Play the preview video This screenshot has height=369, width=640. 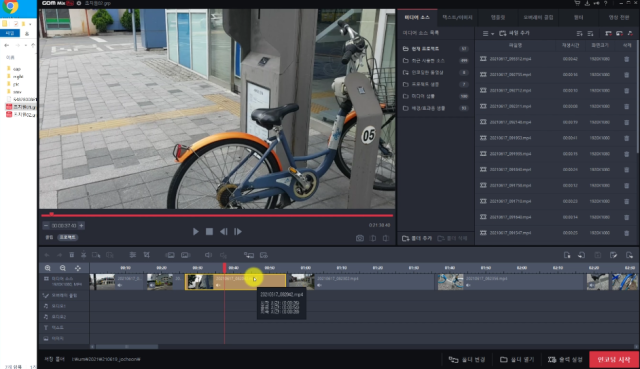[x=196, y=231]
